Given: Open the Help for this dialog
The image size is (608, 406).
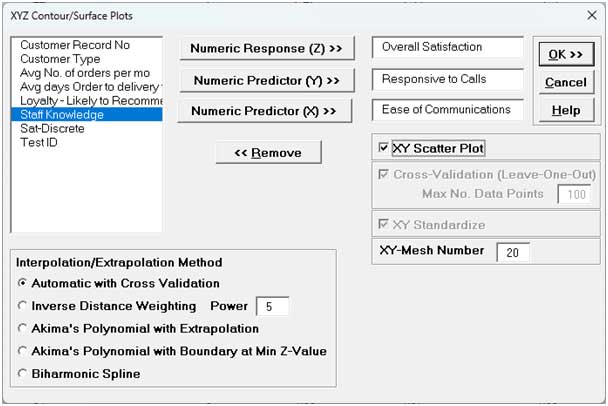Looking at the screenshot, I should pyautogui.click(x=566, y=111).
